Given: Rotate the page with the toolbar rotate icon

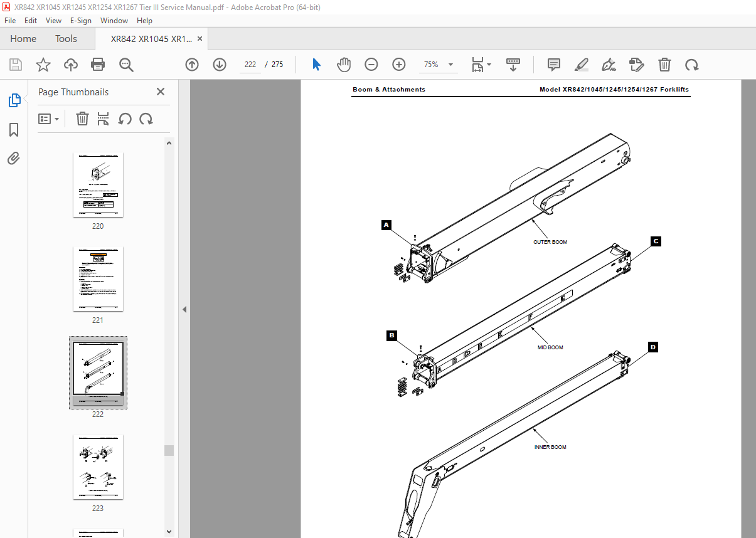Looking at the screenshot, I should [692, 65].
